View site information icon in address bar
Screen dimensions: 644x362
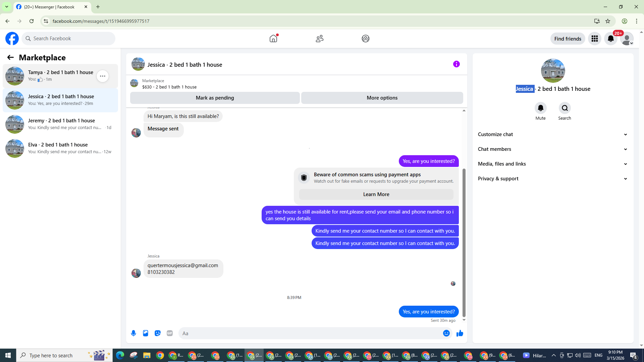click(46, 21)
